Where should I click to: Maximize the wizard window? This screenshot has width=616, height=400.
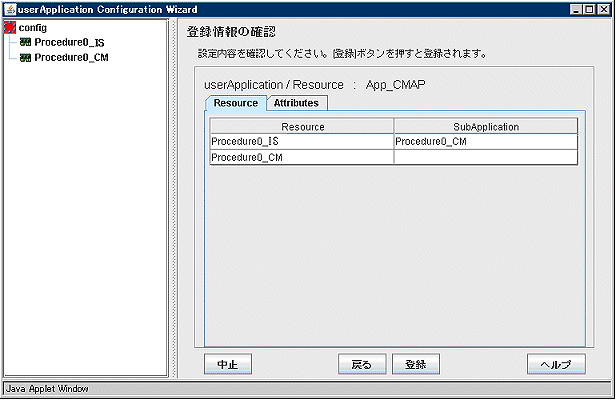(590, 8)
